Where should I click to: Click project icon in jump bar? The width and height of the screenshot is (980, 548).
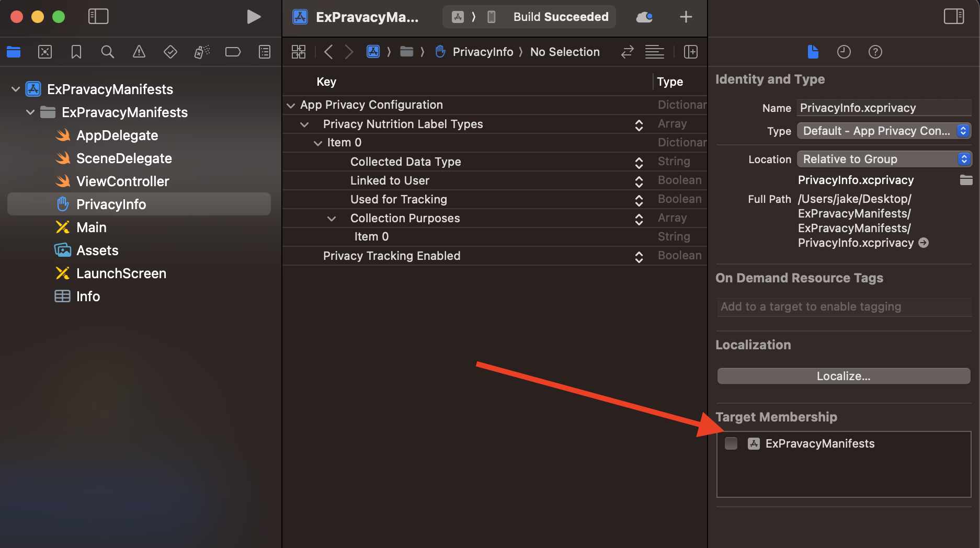[373, 52]
